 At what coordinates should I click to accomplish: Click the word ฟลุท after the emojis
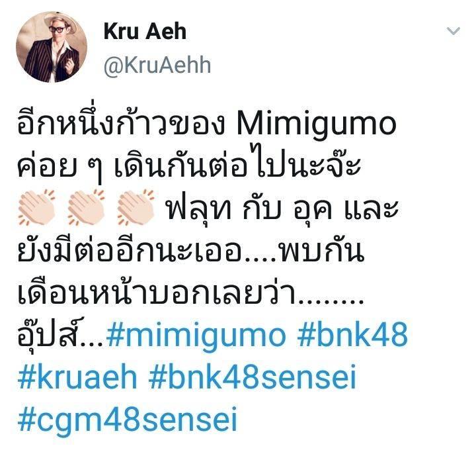tap(200, 208)
